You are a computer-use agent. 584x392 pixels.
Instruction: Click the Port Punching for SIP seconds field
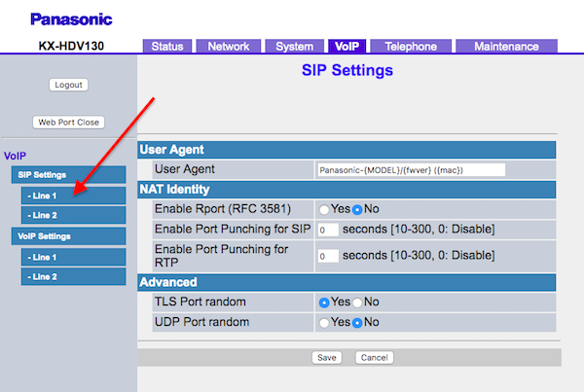[327, 230]
